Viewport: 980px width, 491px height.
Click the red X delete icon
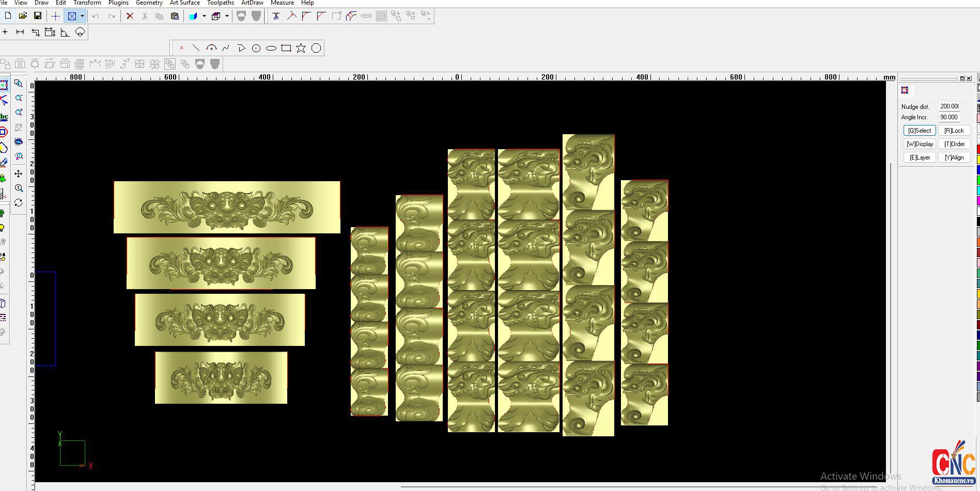pos(130,16)
